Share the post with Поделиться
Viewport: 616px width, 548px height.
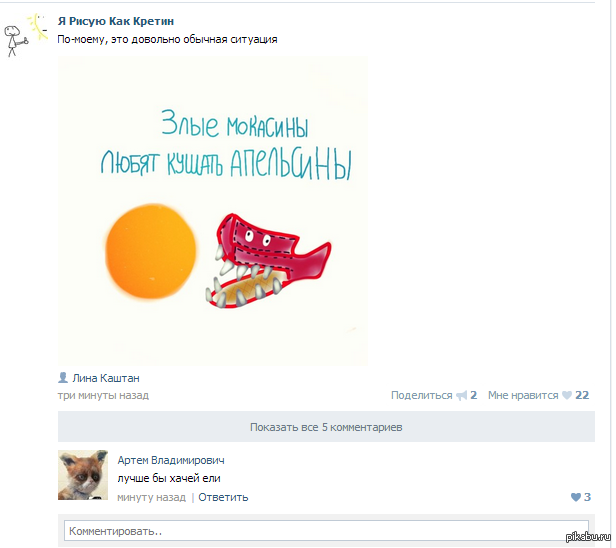[x=422, y=395]
